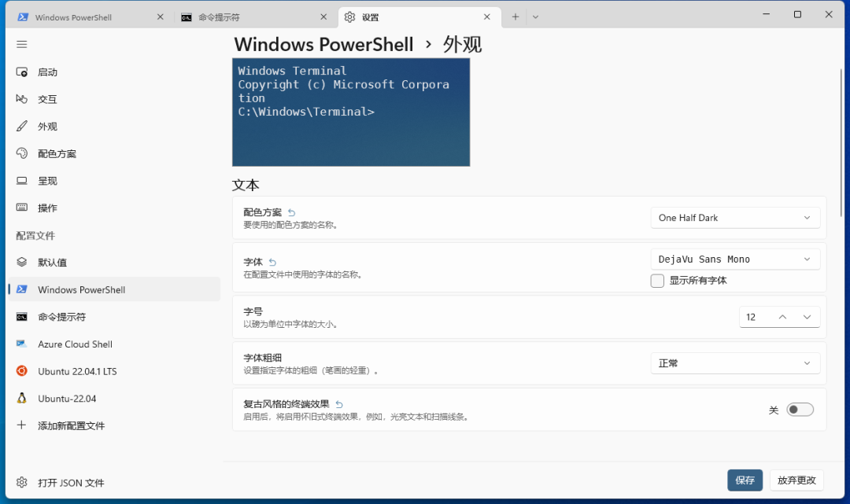Select the 设置 tab
The image size is (850, 504).
tap(419, 17)
